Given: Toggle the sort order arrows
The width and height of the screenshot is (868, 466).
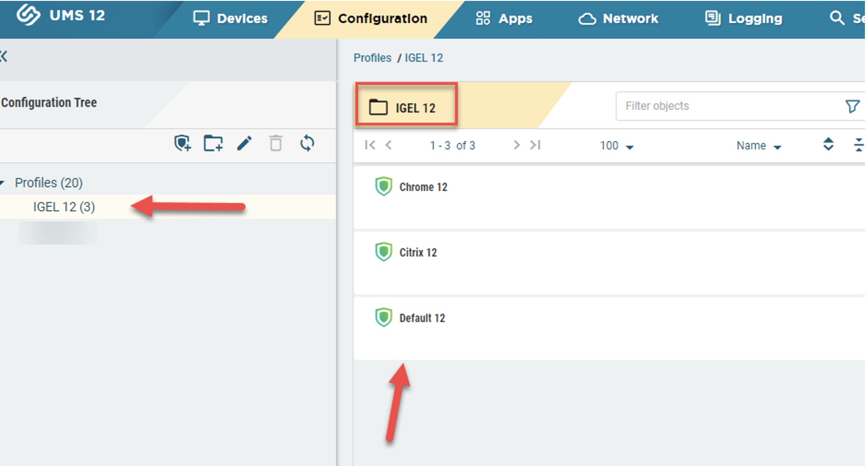Looking at the screenshot, I should point(828,144).
